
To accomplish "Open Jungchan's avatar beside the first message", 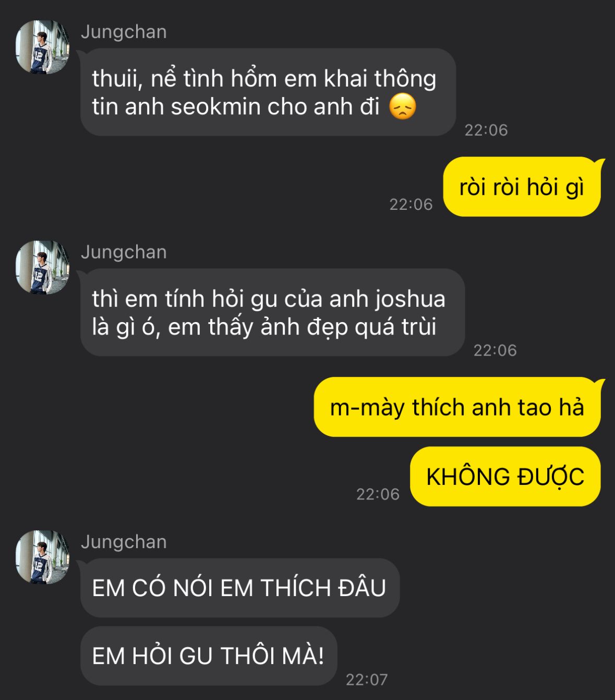I will click(43, 47).
